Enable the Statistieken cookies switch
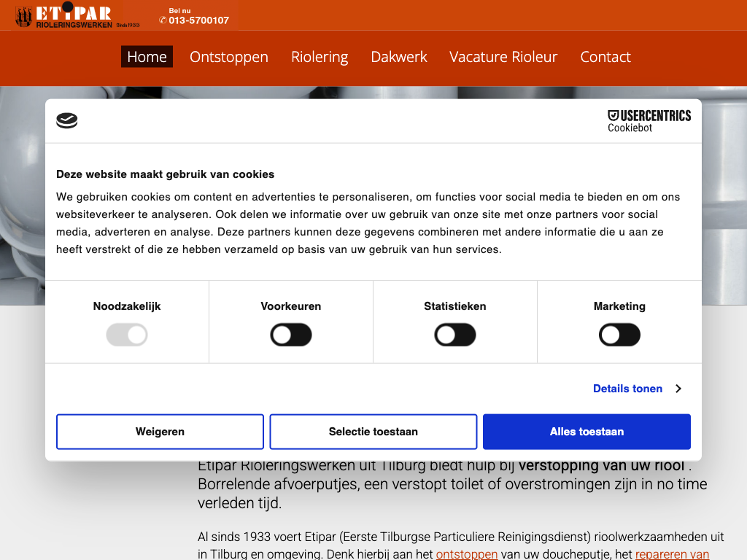Screen dimensions: 747x560 coord(455,335)
